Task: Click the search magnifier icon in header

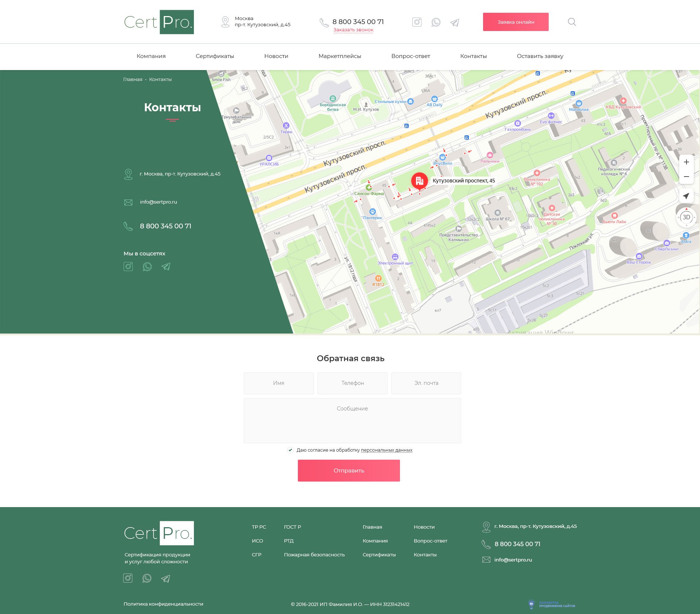Action: click(572, 22)
